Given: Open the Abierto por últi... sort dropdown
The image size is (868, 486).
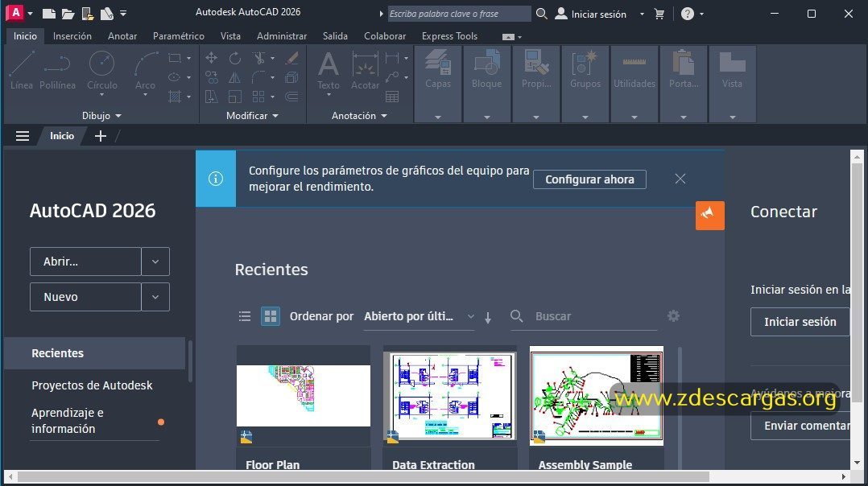Looking at the screenshot, I should pyautogui.click(x=419, y=316).
